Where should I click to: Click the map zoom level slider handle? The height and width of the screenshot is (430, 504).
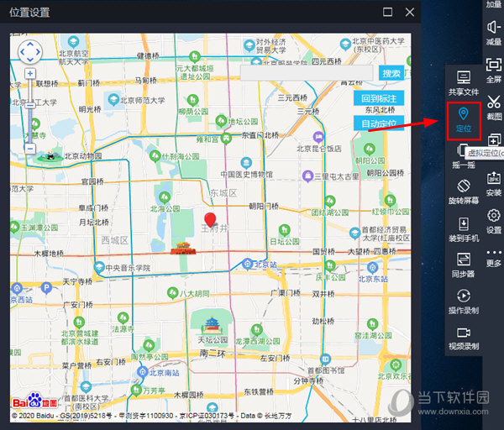tap(30, 105)
